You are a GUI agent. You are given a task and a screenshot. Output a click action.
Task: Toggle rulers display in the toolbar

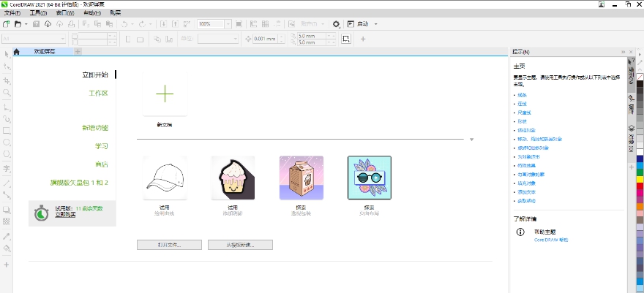[254, 24]
